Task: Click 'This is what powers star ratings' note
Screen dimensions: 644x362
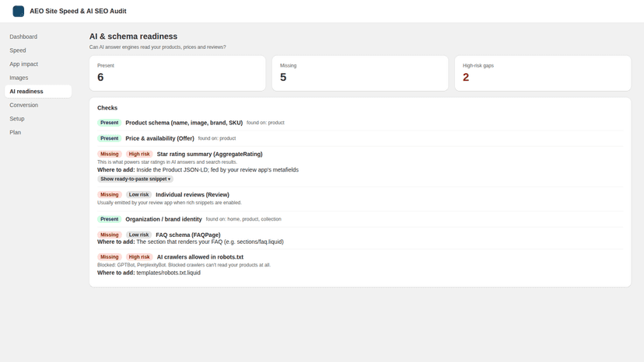Action: pos(167,162)
